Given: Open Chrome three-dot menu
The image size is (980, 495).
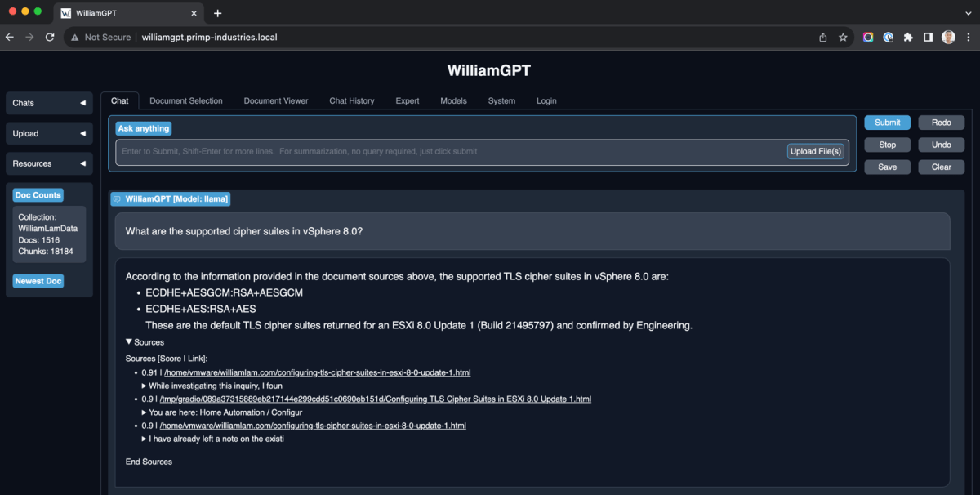Looking at the screenshot, I should (968, 37).
